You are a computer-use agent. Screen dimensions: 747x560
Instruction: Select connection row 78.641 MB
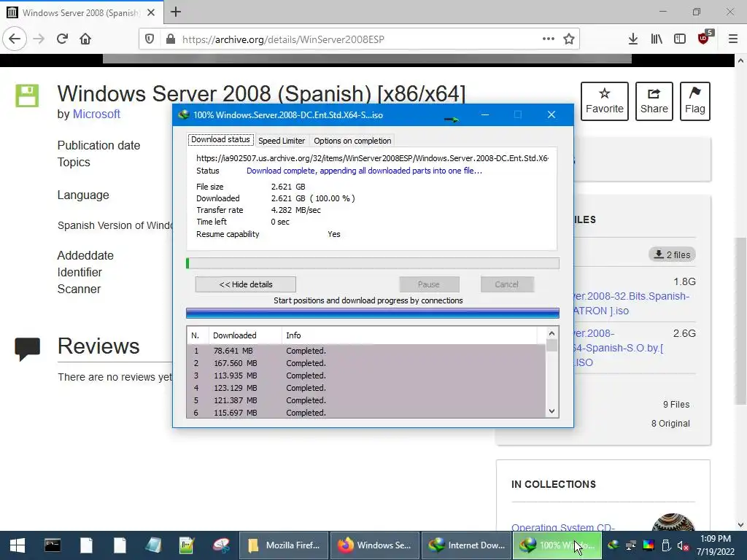pos(366,351)
